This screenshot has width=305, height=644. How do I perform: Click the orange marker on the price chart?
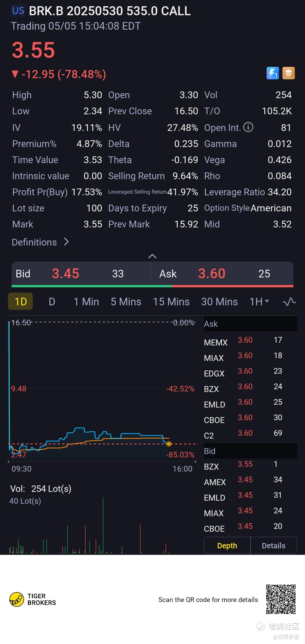point(169,444)
